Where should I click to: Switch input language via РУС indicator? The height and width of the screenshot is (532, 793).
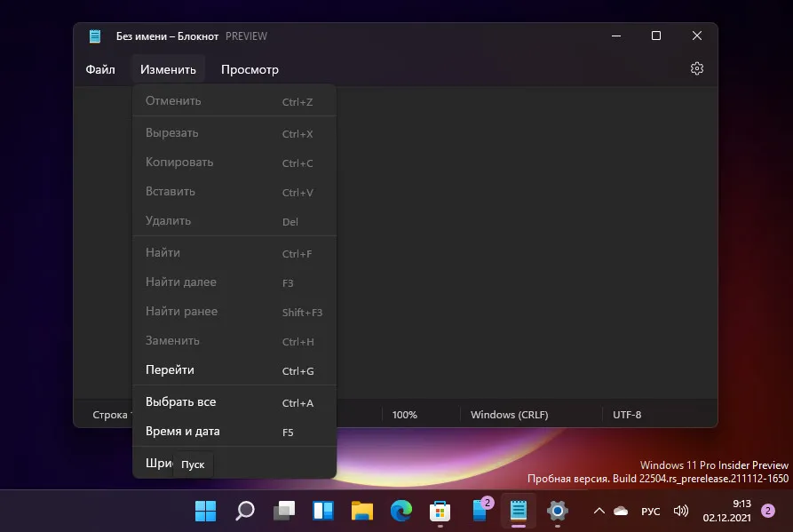pyautogui.click(x=651, y=511)
